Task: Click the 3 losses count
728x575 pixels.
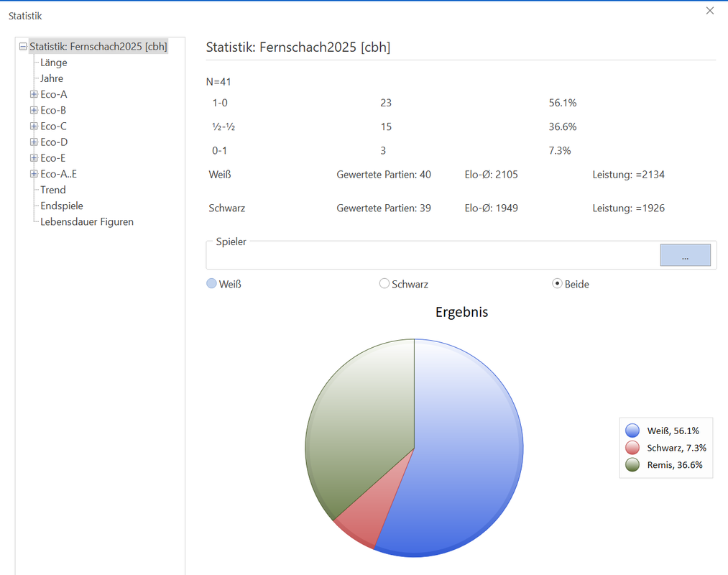Action: point(383,150)
